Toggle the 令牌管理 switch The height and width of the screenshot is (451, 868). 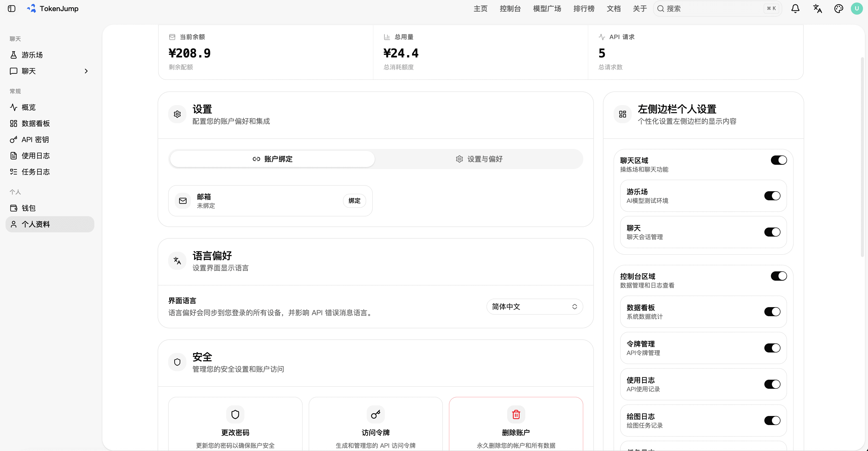tap(772, 348)
